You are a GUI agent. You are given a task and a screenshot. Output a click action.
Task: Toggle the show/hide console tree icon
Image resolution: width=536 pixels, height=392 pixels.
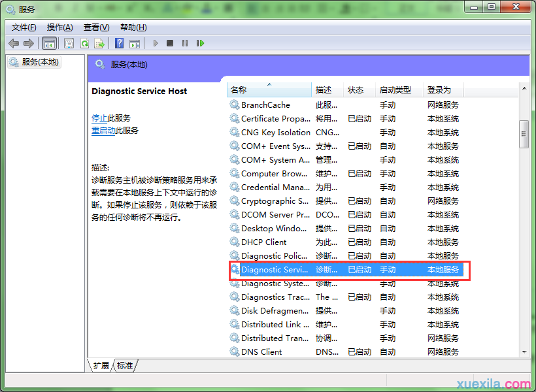pyautogui.click(x=49, y=43)
